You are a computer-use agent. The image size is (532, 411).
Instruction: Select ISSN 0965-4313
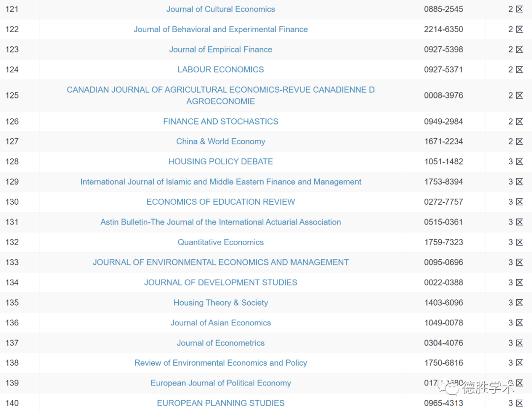[443, 403]
